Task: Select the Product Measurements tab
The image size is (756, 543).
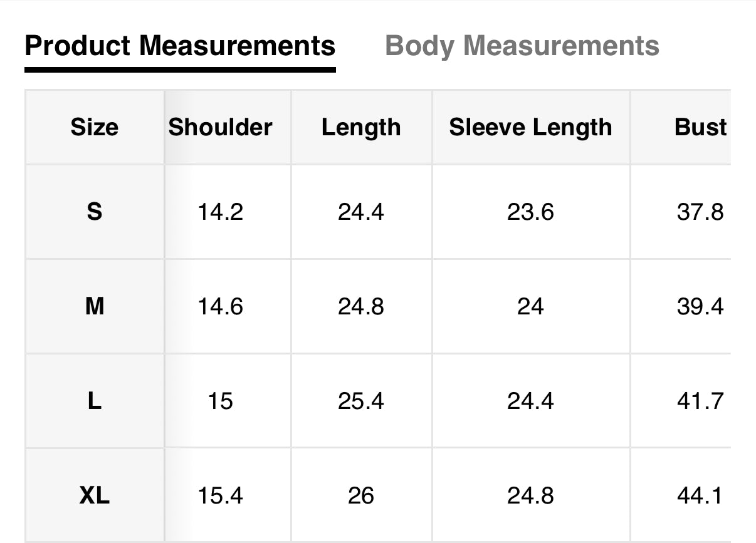Action: (x=180, y=46)
